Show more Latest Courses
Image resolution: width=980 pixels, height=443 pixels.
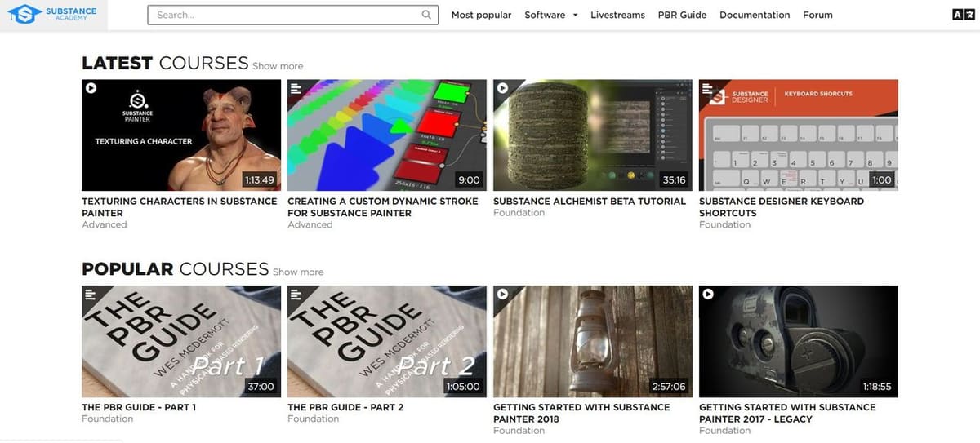point(278,66)
